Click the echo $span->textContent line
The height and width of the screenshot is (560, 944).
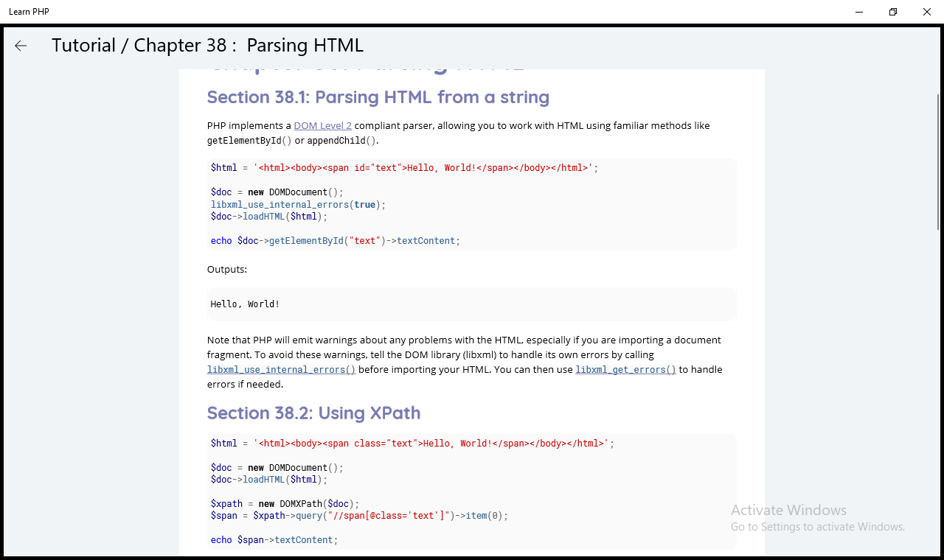pyautogui.click(x=274, y=540)
